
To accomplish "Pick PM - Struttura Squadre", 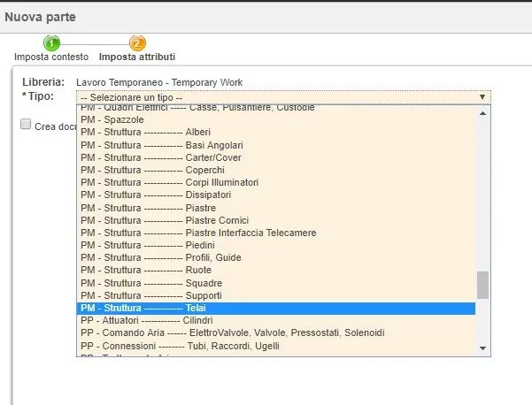I will [x=276, y=283].
